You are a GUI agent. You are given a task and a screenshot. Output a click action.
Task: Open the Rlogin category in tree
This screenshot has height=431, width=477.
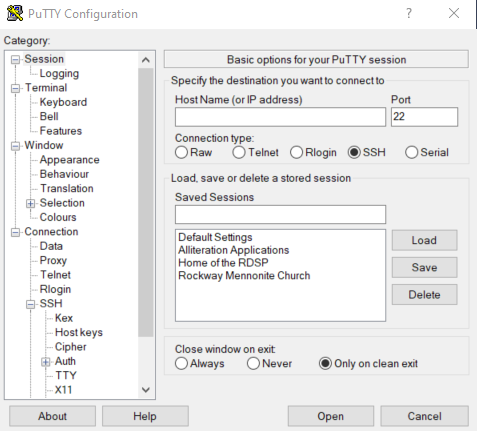pyautogui.click(x=55, y=289)
